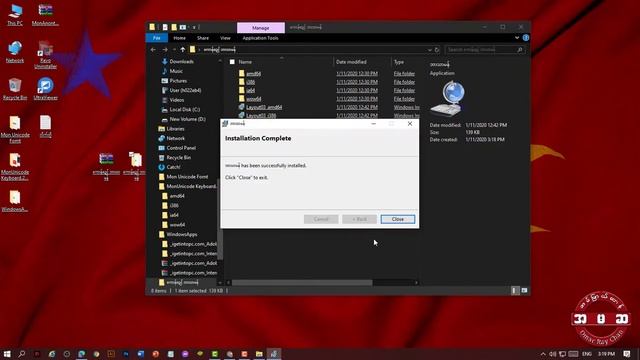Open New Volume (D:) in sidebar

pos(187,119)
